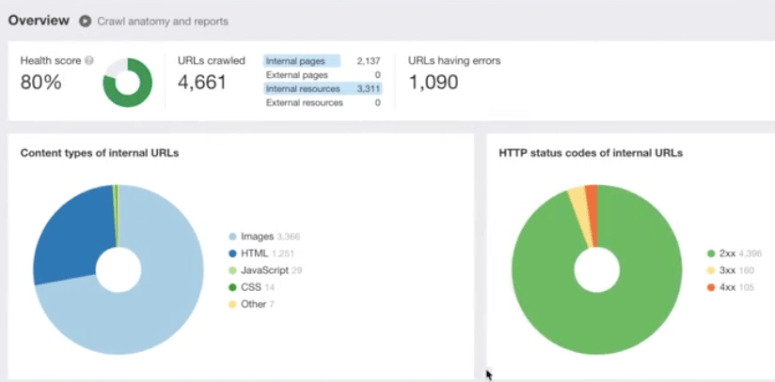Click the 4xx legend color dot

pos(711,287)
